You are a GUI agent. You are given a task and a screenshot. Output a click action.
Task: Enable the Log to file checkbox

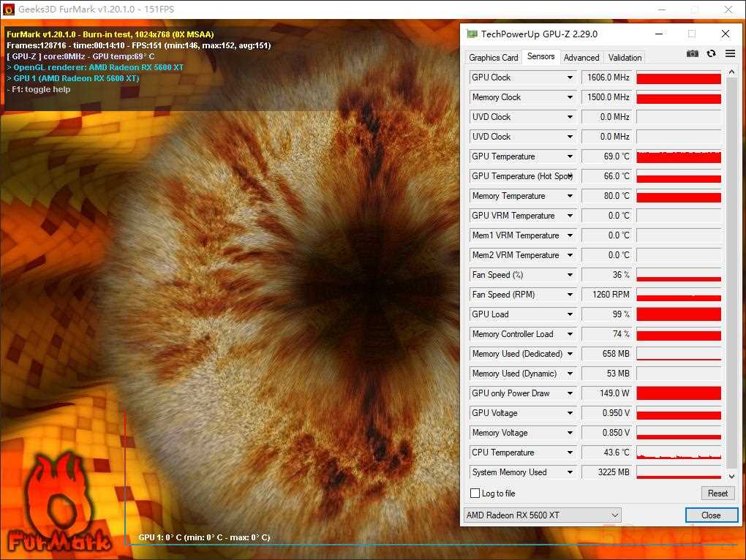coord(475,493)
